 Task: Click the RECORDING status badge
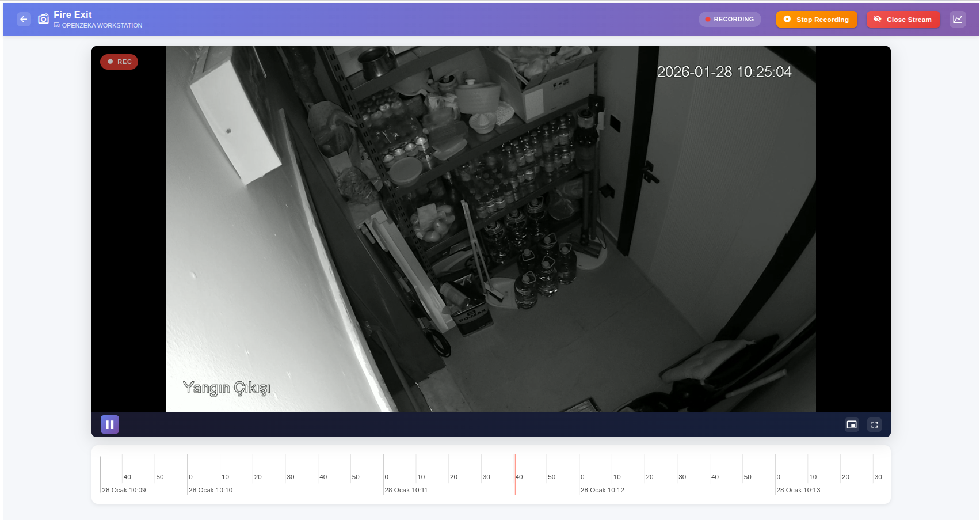[729, 19]
